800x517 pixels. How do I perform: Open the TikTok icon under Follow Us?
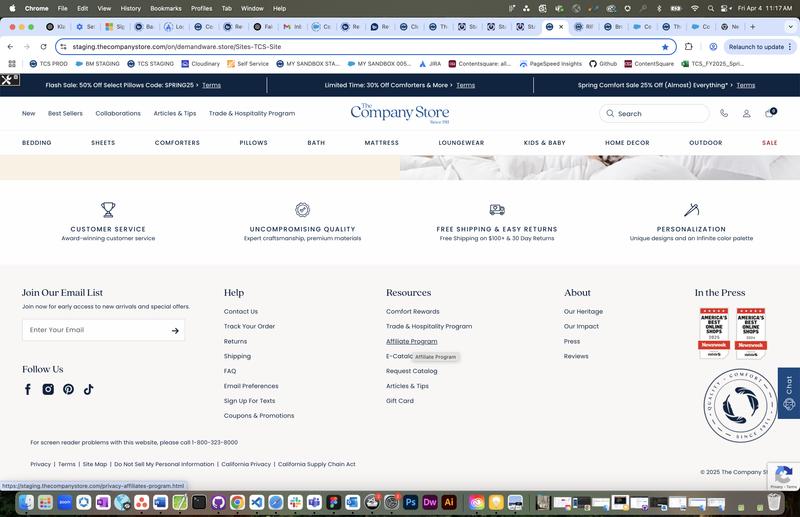pyautogui.click(x=88, y=389)
